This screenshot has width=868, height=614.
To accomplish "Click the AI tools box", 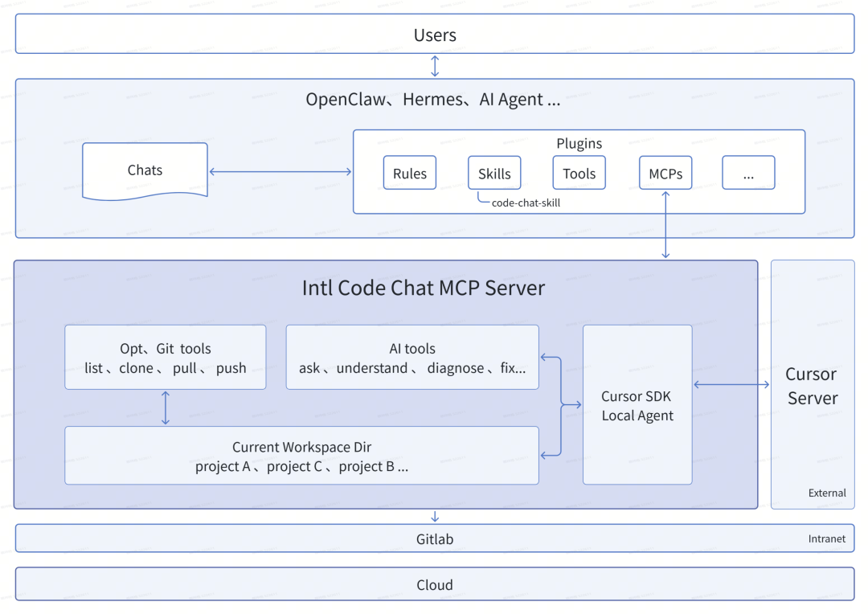I will [x=412, y=357].
